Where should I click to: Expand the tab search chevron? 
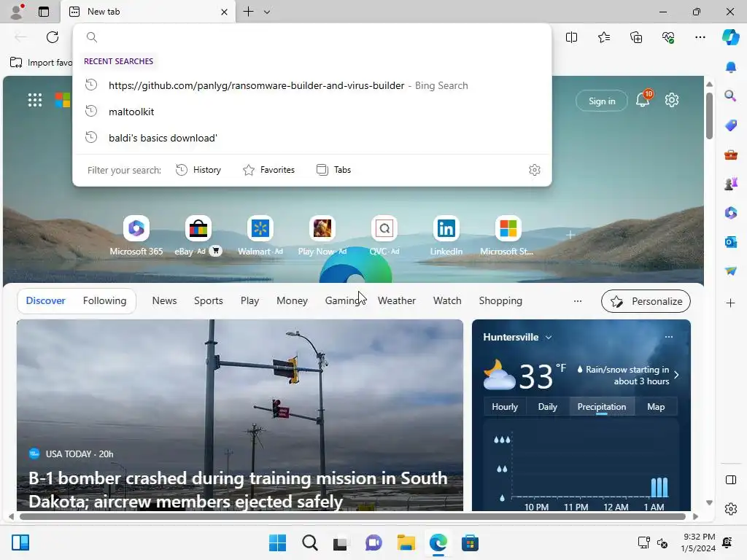267,12
